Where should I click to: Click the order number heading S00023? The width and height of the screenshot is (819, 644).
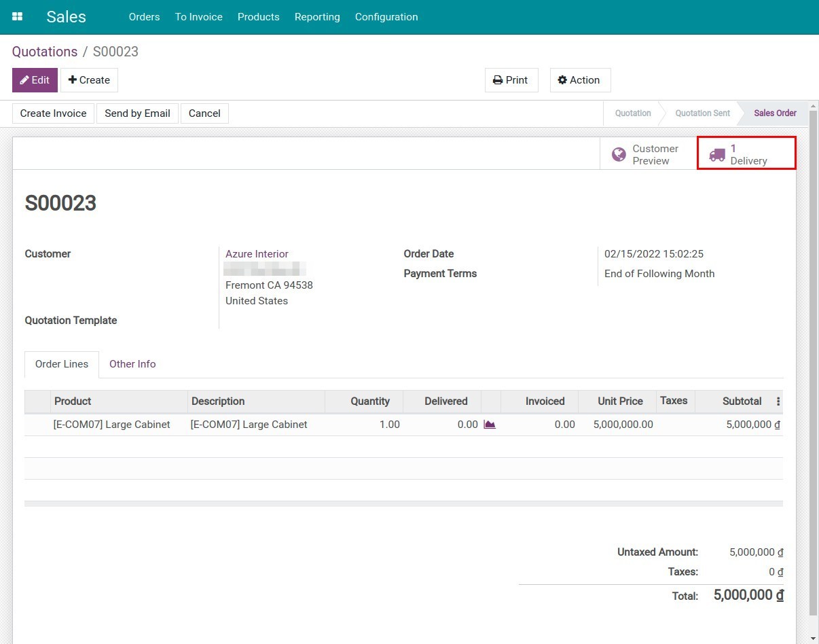point(60,203)
